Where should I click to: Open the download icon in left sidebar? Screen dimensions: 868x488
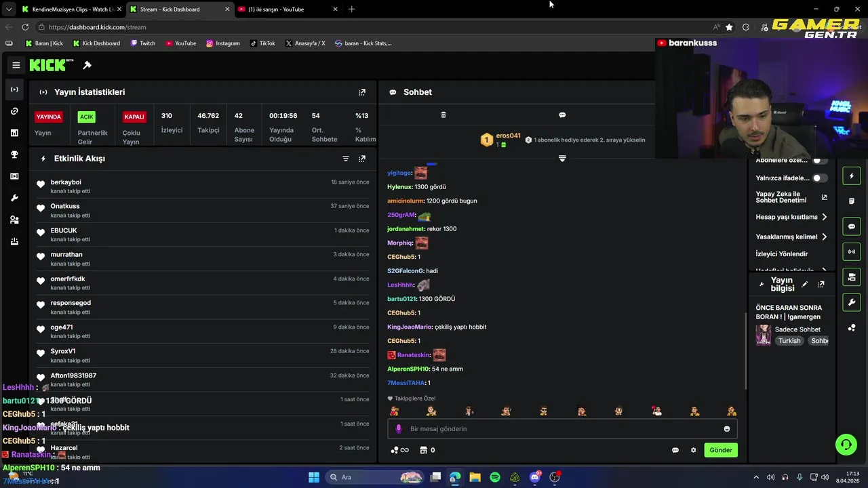[x=14, y=241]
